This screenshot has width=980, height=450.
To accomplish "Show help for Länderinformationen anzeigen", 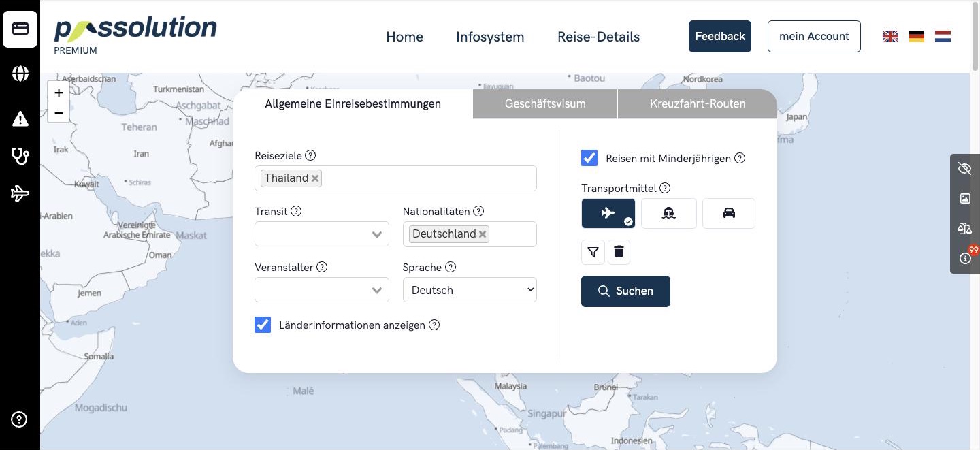I will click(434, 325).
